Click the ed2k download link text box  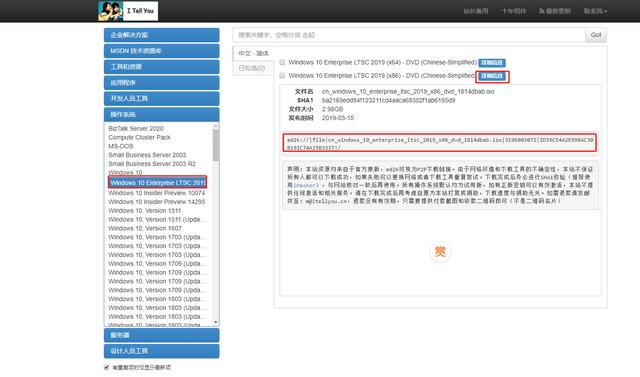coord(440,143)
